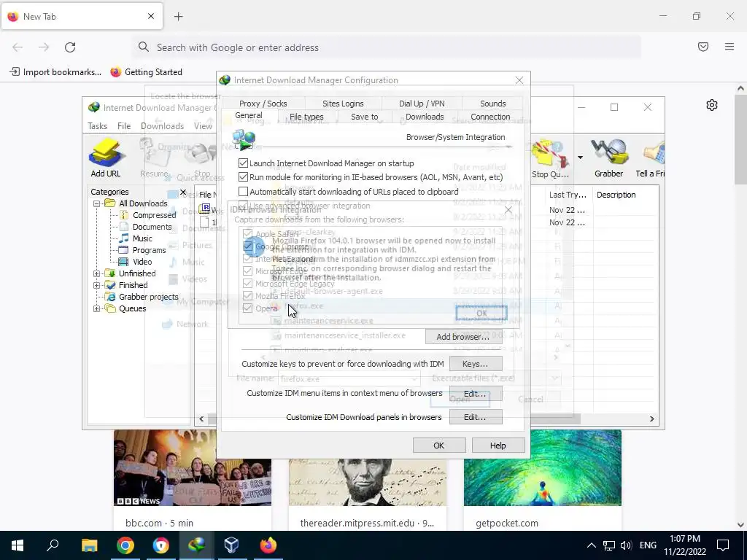The height and width of the screenshot is (560, 747).
Task: Switch to the Connection tab
Action: tap(490, 117)
